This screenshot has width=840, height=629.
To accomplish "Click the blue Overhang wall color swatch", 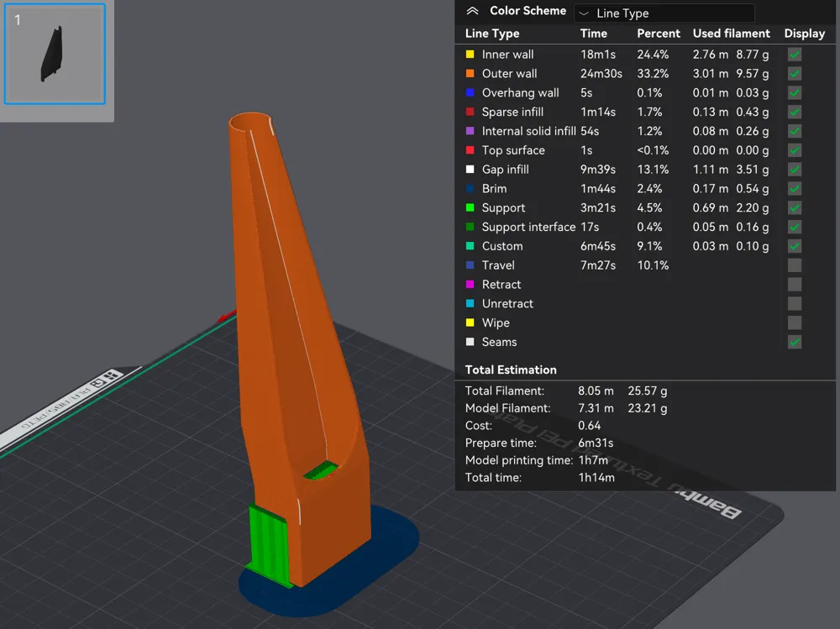I will [470, 92].
